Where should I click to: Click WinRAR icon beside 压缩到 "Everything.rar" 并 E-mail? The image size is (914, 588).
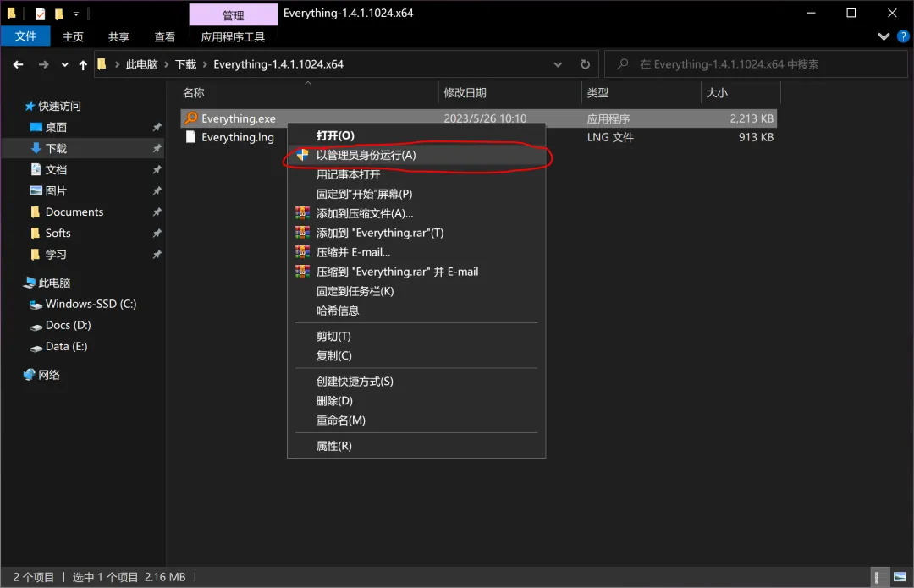302,272
